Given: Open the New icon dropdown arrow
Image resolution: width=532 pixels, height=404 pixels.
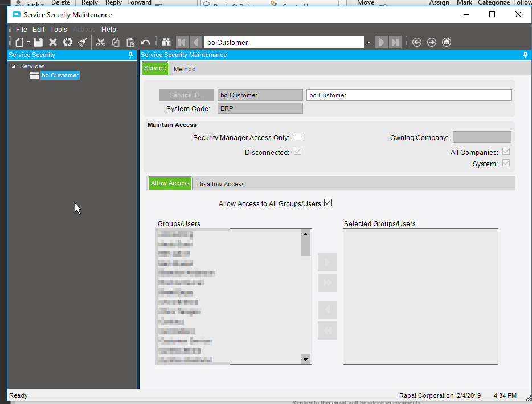Looking at the screenshot, I should pyautogui.click(x=28, y=42).
